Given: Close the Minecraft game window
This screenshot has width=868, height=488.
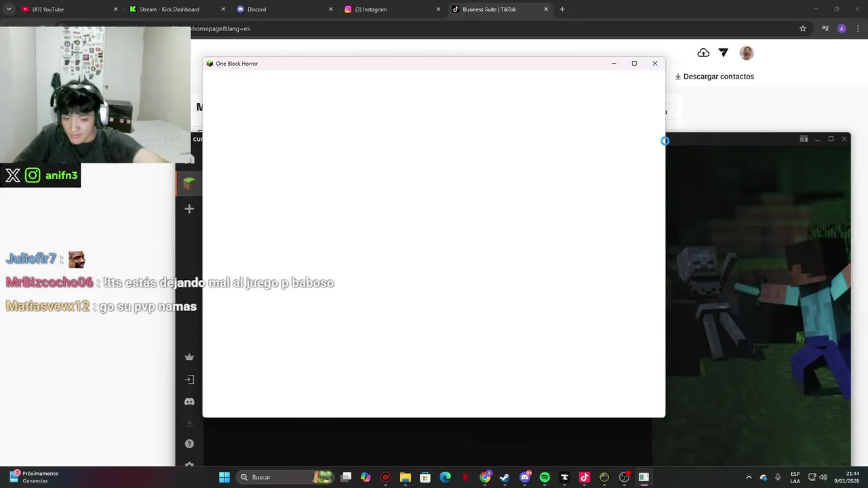Looking at the screenshot, I should pyautogui.click(x=844, y=139).
